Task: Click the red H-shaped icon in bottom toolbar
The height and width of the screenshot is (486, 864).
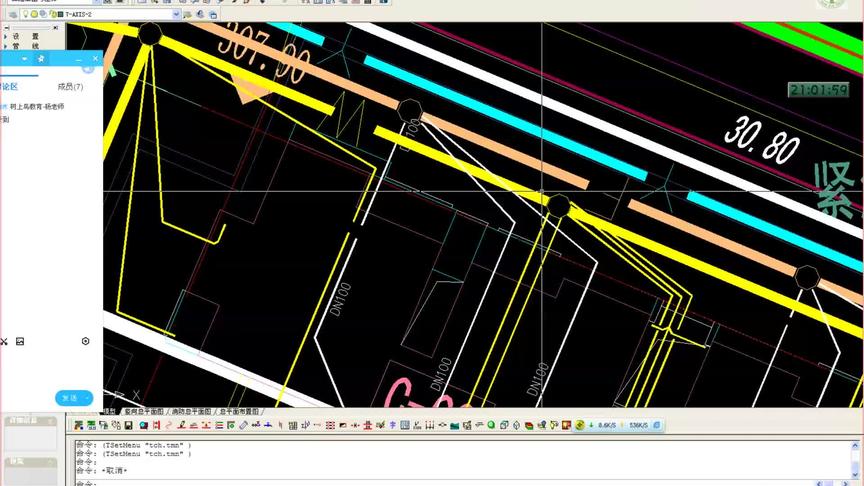Action: pyautogui.click(x=156, y=425)
